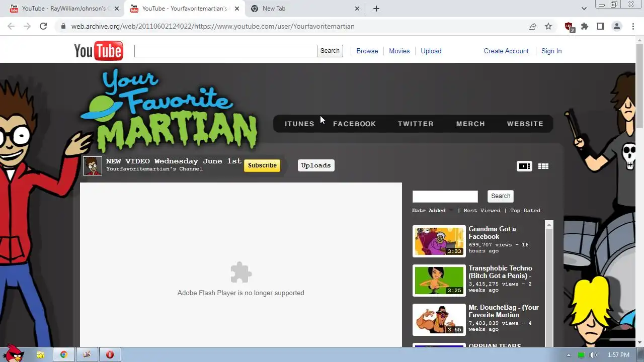Click the browser forward arrow
This screenshot has height=362, width=644.
click(x=27, y=26)
